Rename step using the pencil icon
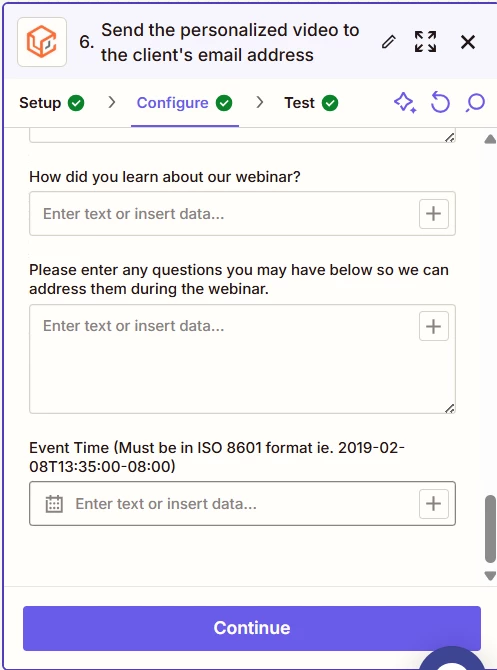497x670 pixels. pos(388,42)
